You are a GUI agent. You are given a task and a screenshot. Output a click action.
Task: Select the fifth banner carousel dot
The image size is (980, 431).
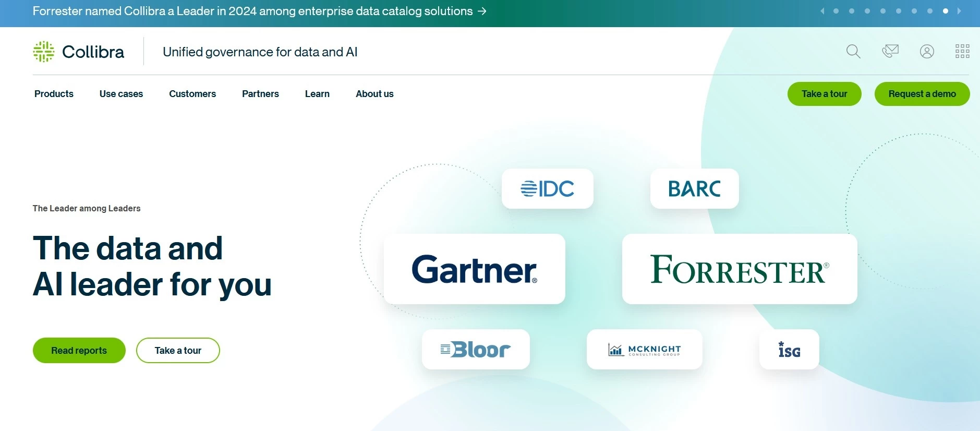point(899,11)
